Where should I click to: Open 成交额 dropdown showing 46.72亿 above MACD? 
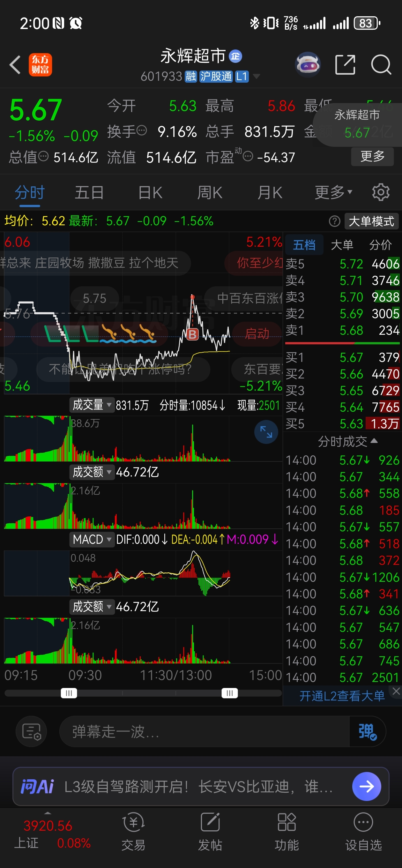92,472
